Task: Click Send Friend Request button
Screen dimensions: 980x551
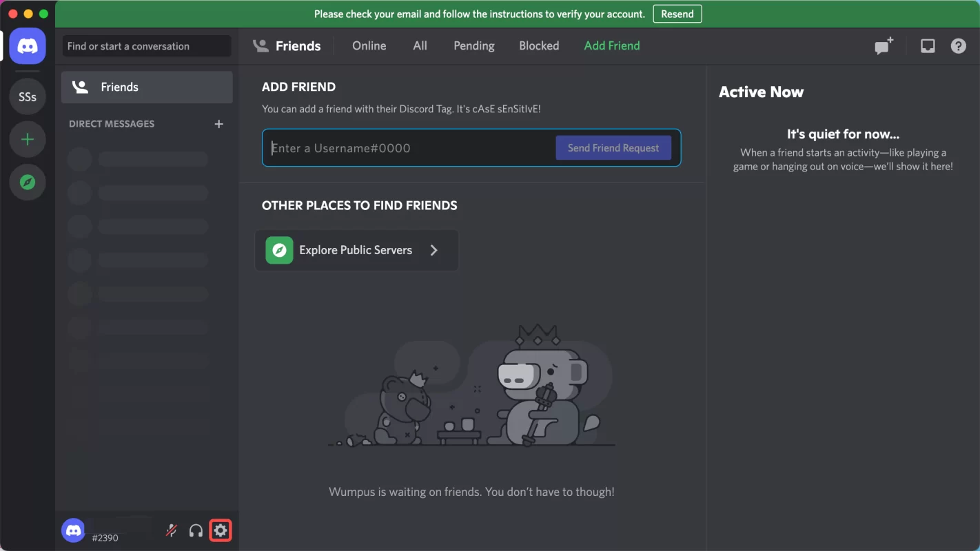Action: (613, 148)
